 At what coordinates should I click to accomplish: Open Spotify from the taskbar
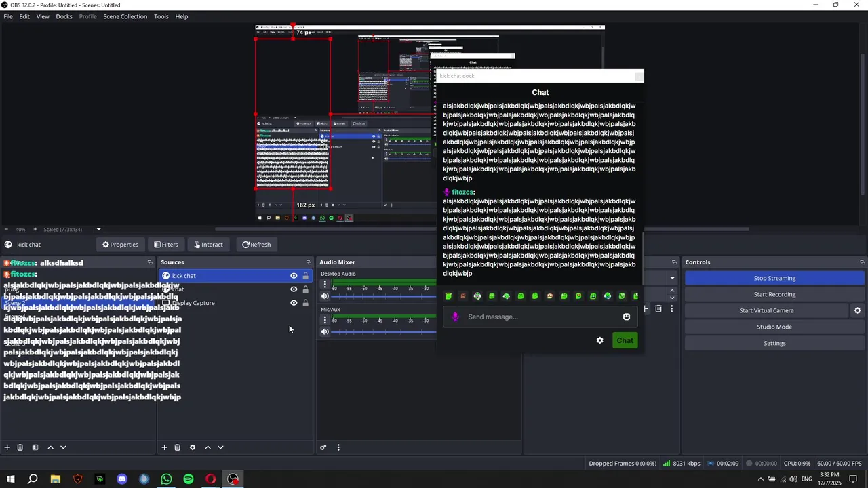pyautogui.click(x=189, y=479)
